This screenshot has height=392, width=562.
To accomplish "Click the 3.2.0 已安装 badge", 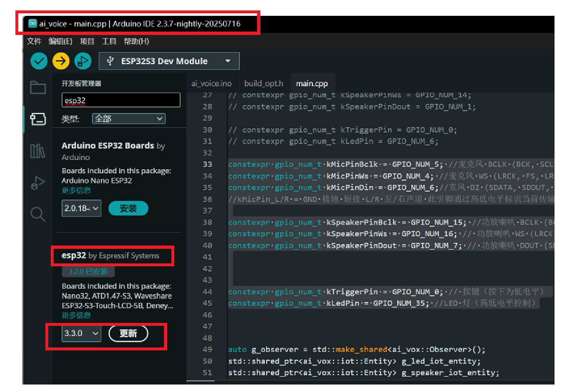I will click(88, 271).
